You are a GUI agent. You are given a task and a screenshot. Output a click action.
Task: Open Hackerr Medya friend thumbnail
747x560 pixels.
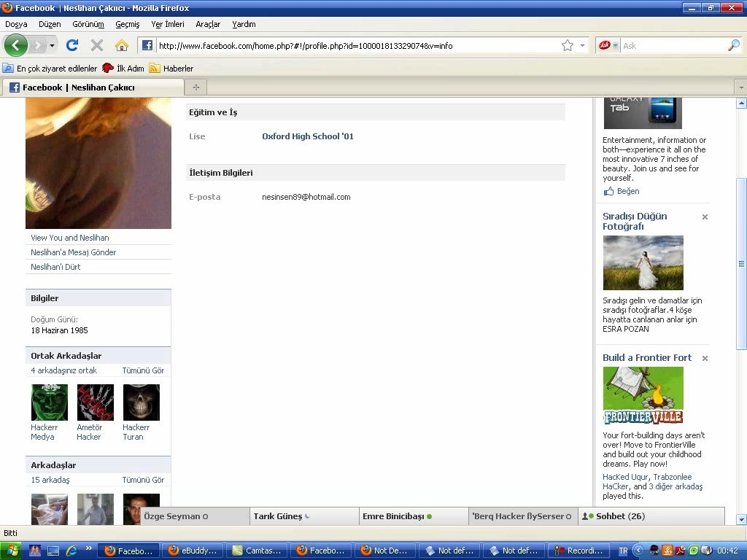[x=49, y=402]
